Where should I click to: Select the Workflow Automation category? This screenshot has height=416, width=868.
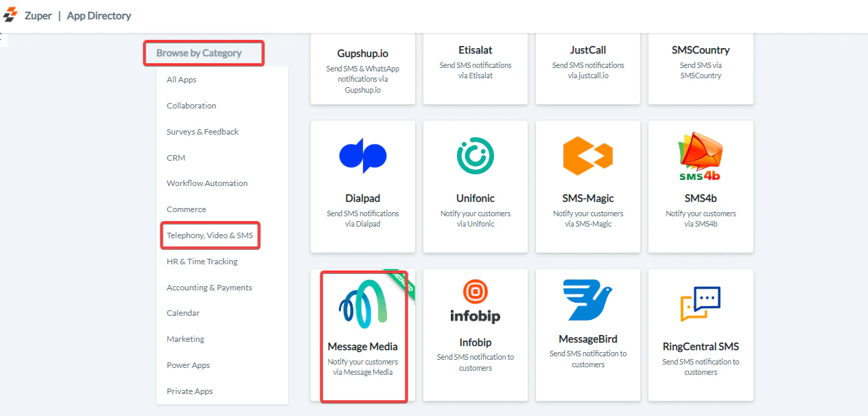point(207,183)
